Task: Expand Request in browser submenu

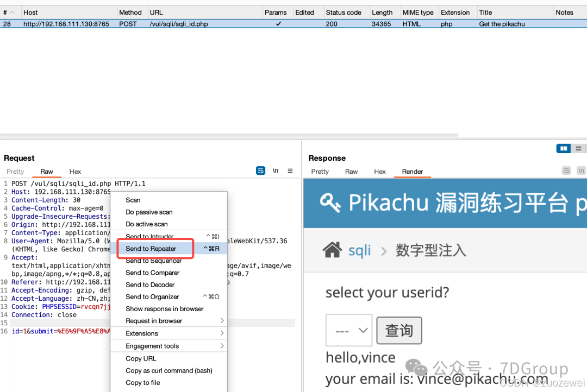Action: point(169,321)
